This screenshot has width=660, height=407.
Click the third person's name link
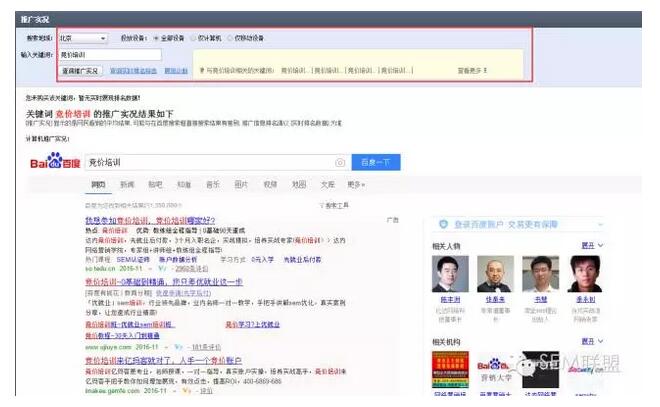tap(540, 300)
